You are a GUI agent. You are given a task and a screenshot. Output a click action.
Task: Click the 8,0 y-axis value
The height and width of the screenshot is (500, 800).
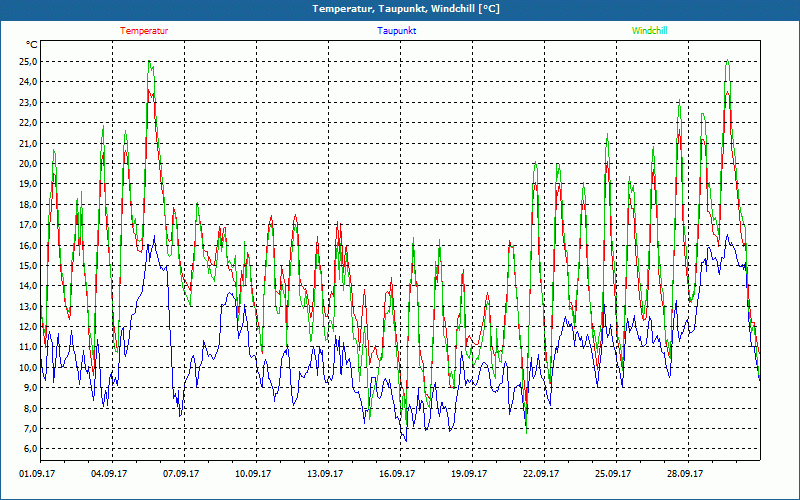click(x=31, y=409)
